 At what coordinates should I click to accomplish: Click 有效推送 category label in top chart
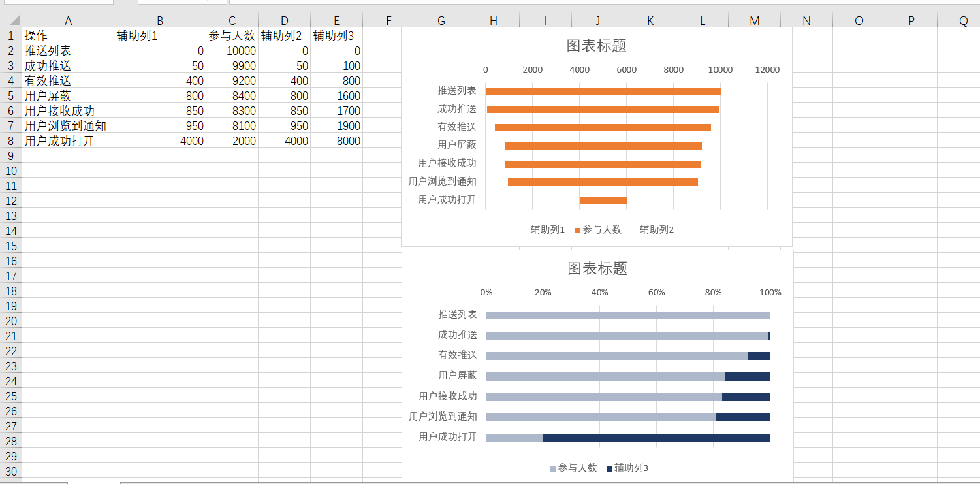pyautogui.click(x=456, y=127)
